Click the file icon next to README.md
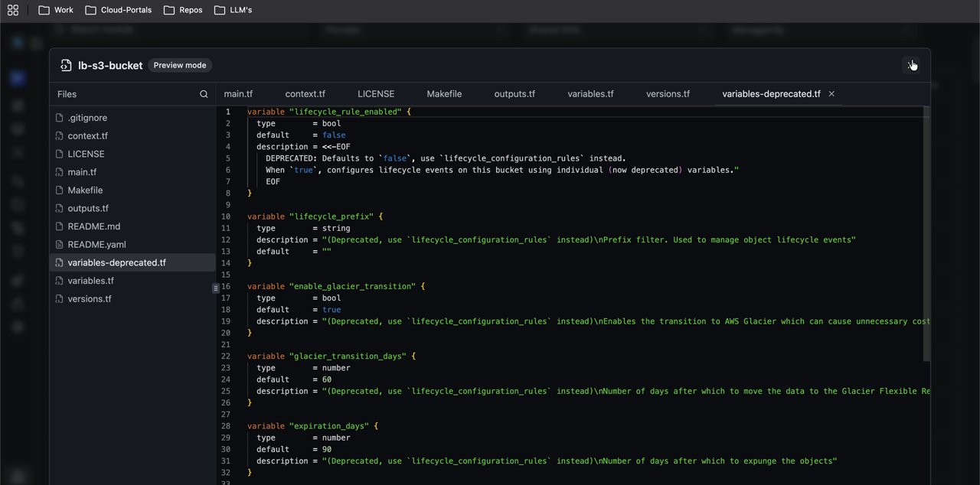The image size is (980, 485). [59, 226]
